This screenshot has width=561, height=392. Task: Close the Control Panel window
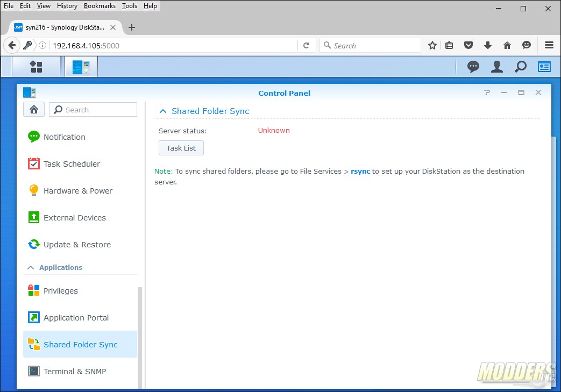[538, 92]
